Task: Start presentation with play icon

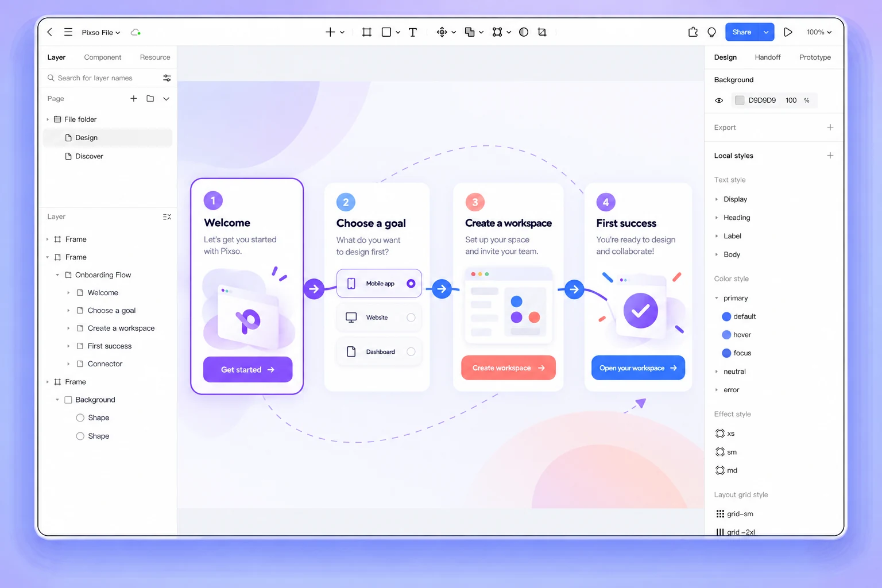Action: [788, 32]
